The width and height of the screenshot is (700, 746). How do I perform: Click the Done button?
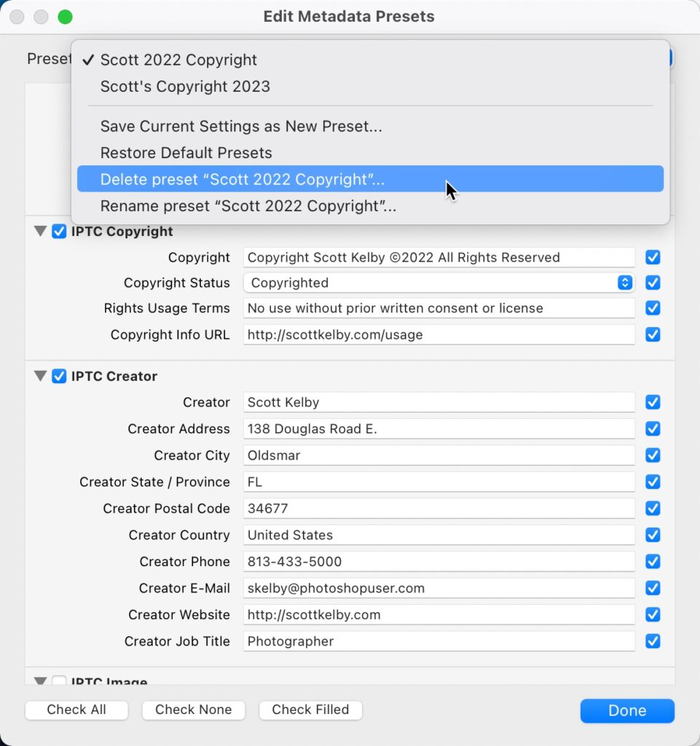point(627,710)
